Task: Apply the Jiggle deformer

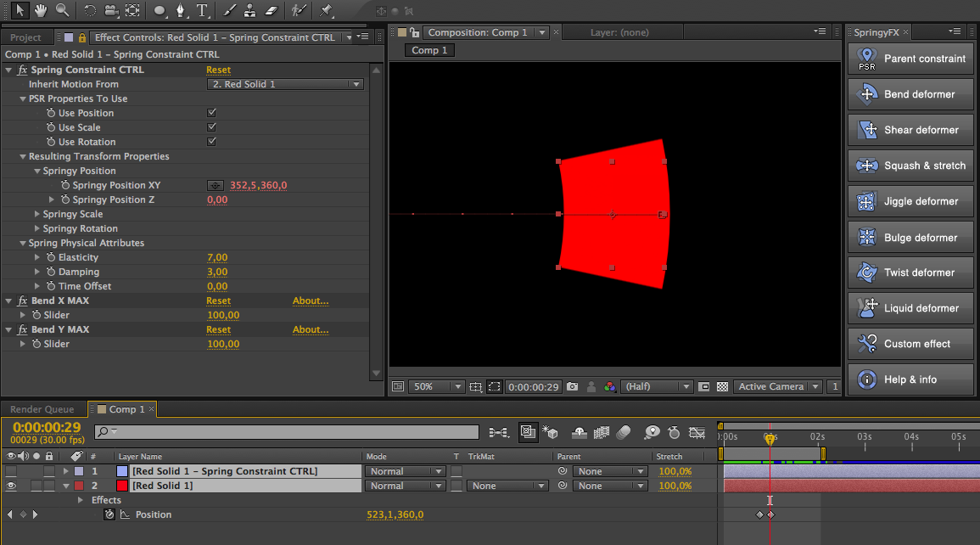Action: pos(910,201)
